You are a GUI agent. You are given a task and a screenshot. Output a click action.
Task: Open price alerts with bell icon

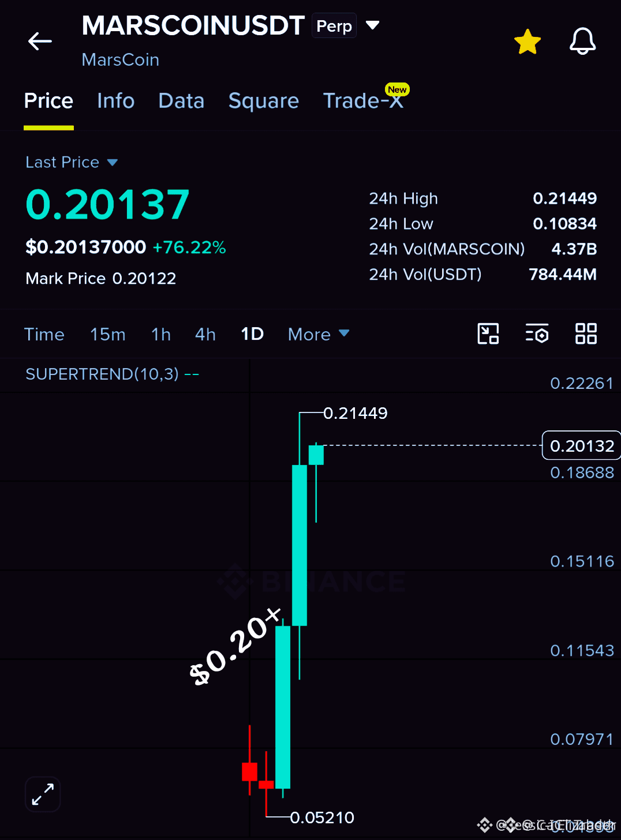582,42
